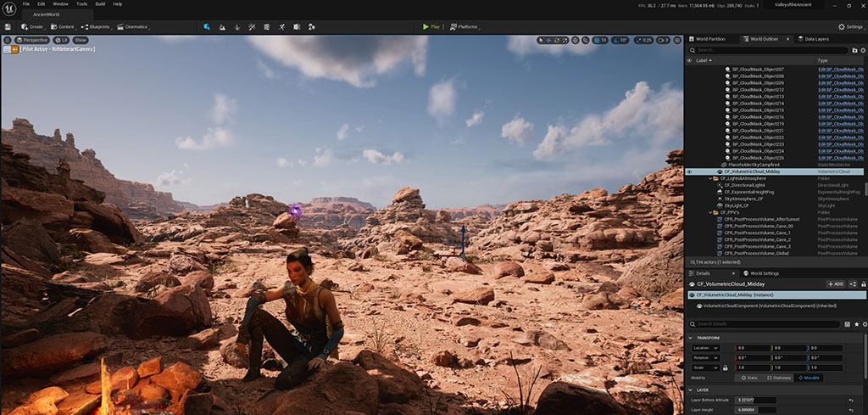Screen dimensions: 868x415
Task: Toggle surface snapping icon
Action: [586, 40]
